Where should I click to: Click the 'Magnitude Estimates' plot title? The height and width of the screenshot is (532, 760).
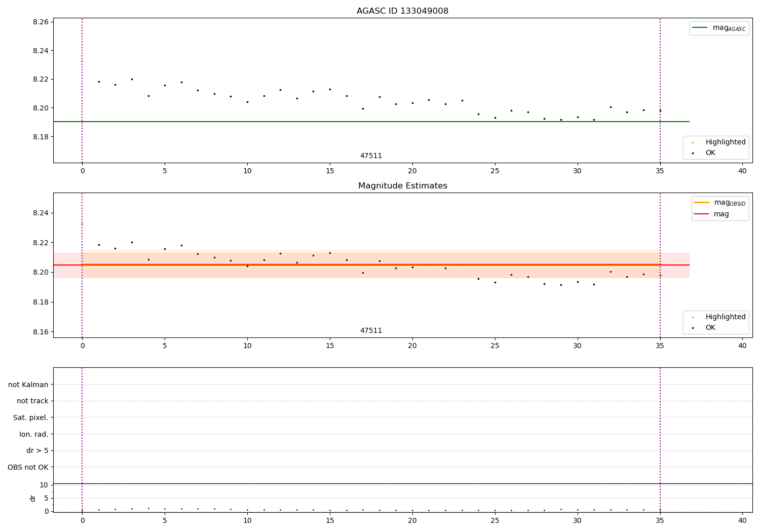pos(402,186)
